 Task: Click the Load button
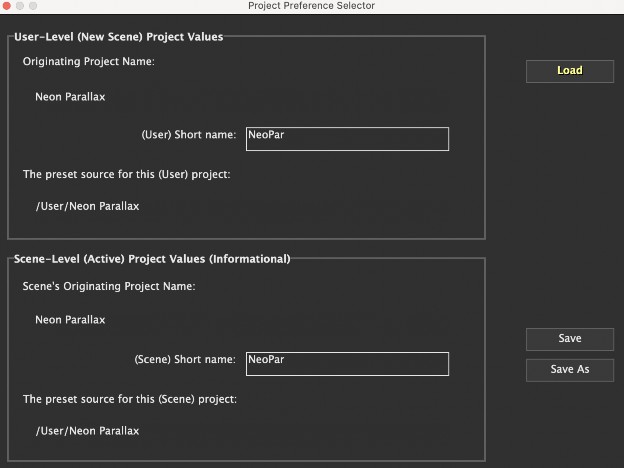(569, 71)
